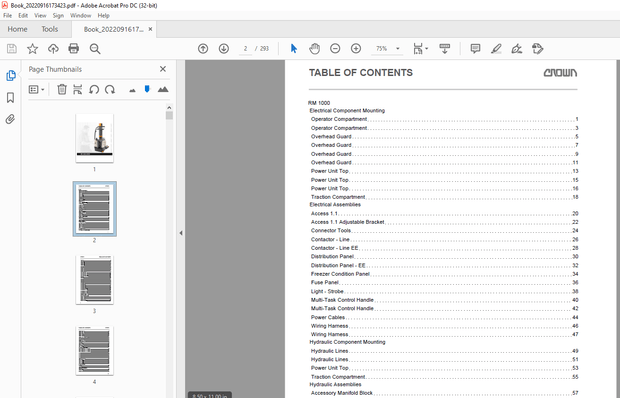This screenshot has width=620, height=398.
Task: Close the Page Thumbnails panel
Action: click(163, 69)
